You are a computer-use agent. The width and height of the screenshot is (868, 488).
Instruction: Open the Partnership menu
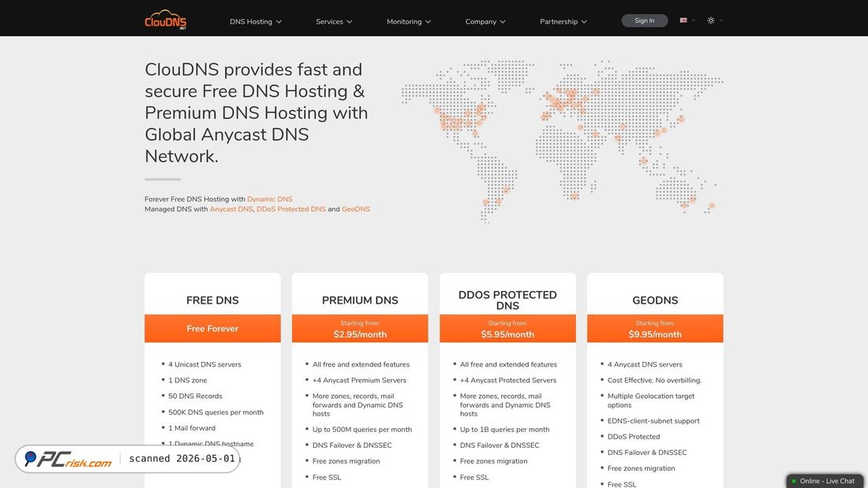click(563, 21)
